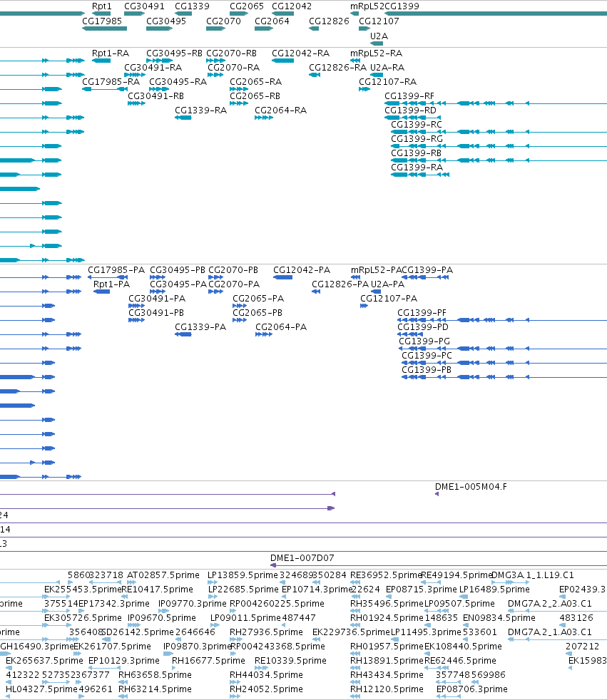Select the CG12042 gene label
607x700 pixels.
292,6
